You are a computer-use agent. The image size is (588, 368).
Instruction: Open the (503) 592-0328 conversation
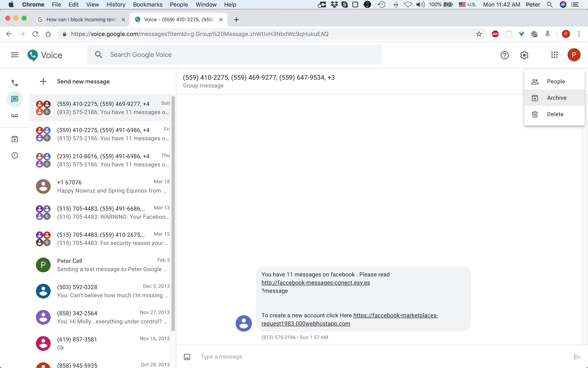100,291
